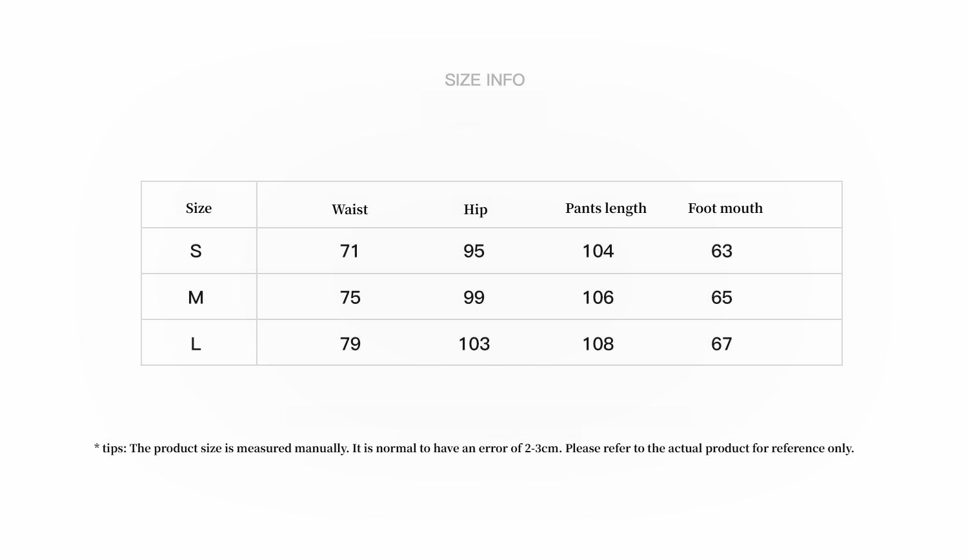The width and height of the screenshot is (968, 560).
Task: Select the S size row label
Action: coord(196,251)
